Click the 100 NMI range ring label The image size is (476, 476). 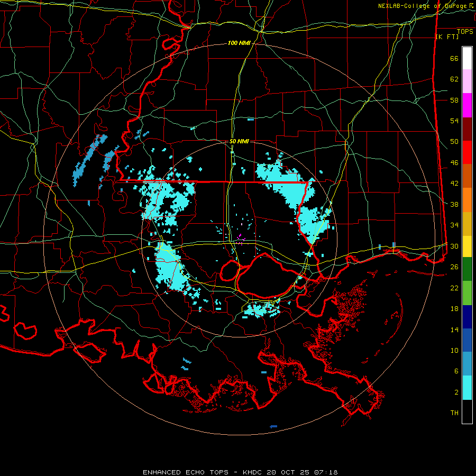(239, 43)
